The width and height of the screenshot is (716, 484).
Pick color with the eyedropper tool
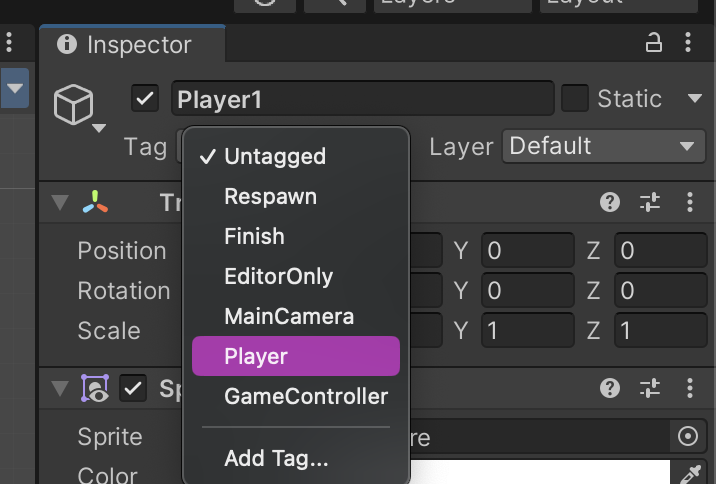(690, 475)
